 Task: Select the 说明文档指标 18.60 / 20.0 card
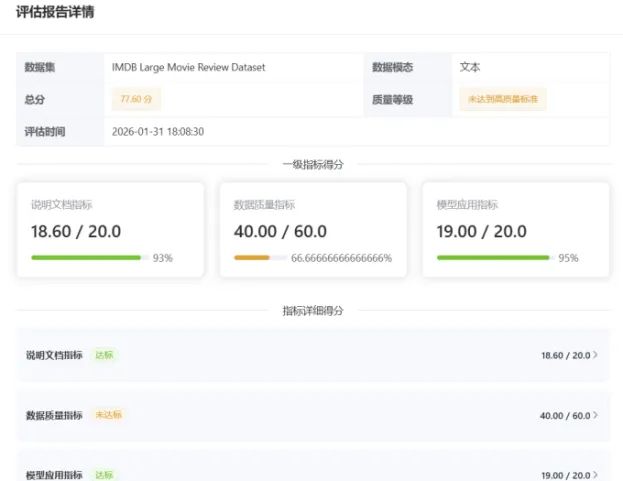[x=111, y=229]
